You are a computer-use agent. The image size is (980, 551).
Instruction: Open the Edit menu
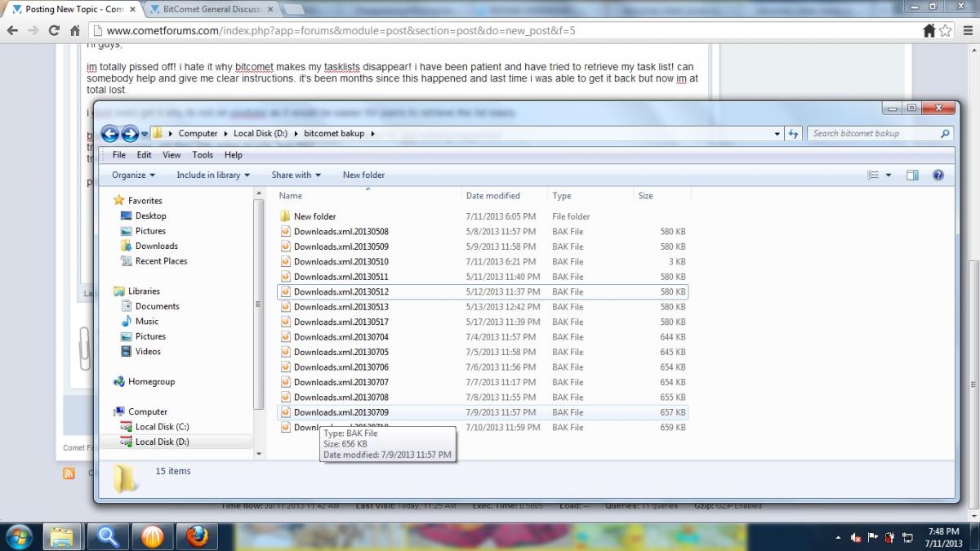145,154
